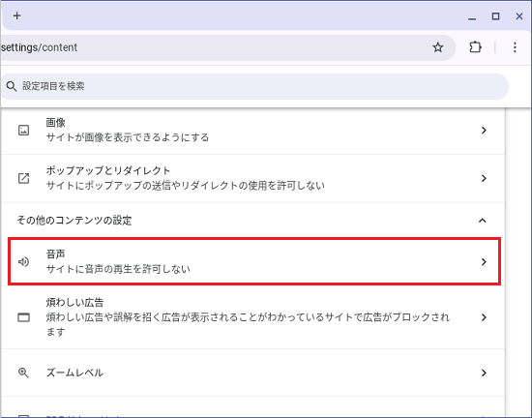This screenshot has height=418, width=532.
Task: Maximize the Chrome window
Action: click(x=495, y=15)
